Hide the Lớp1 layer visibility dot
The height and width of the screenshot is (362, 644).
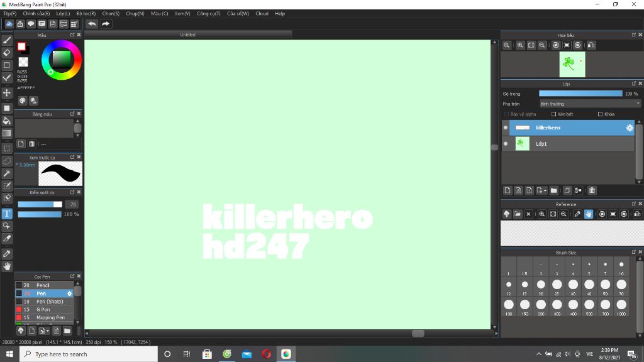coord(506,144)
